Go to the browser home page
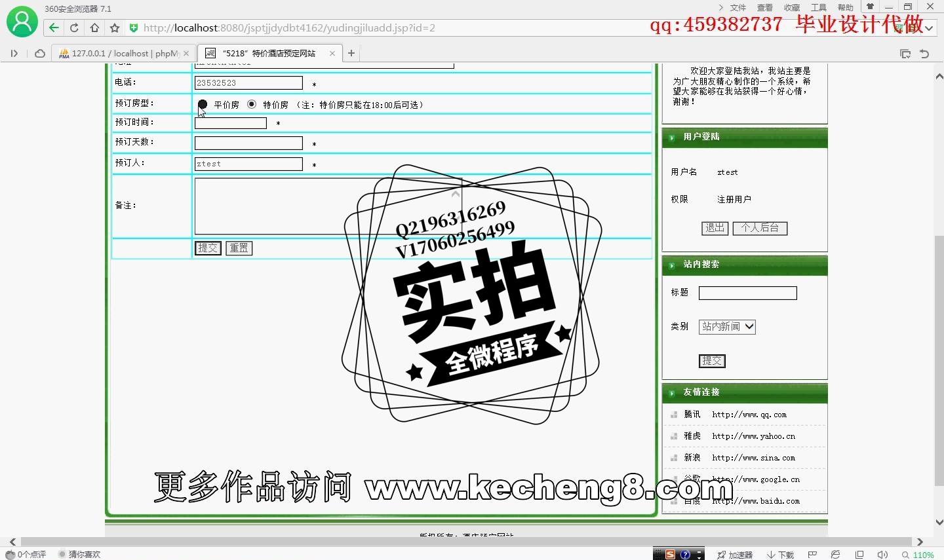This screenshot has height=560, width=944. [94, 28]
